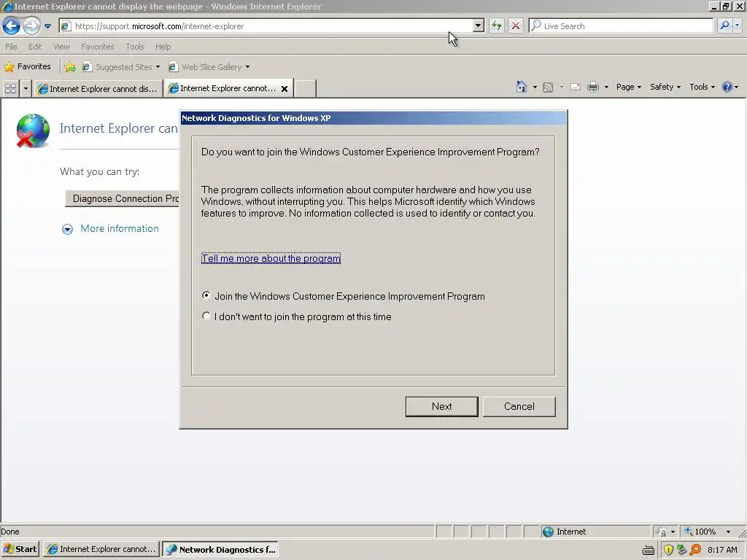The image size is (747, 560).
Task: Click the network connection tray icon
Action: pyautogui.click(x=682, y=550)
